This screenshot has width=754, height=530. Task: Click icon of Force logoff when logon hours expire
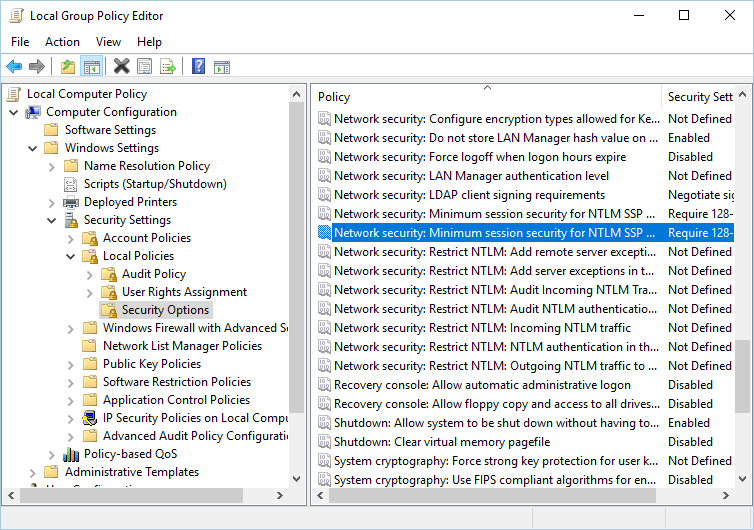coord(325,157)
